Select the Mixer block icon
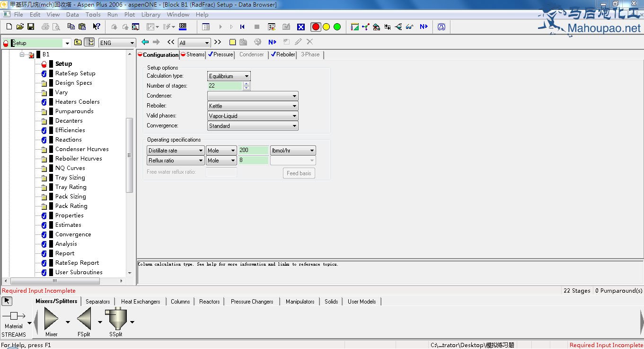This screenshot has height=349, width=644. 51,319
